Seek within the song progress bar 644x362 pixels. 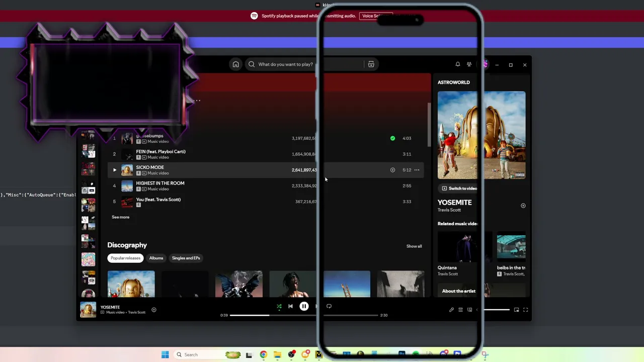click(304, 315)
